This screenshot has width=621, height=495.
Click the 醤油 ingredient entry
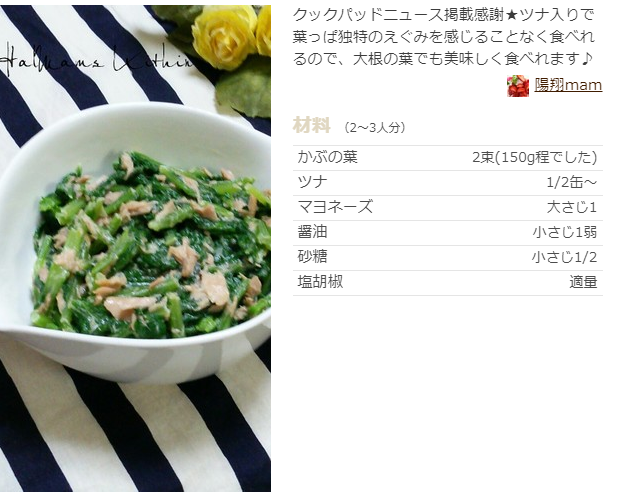tap(312, 232)
